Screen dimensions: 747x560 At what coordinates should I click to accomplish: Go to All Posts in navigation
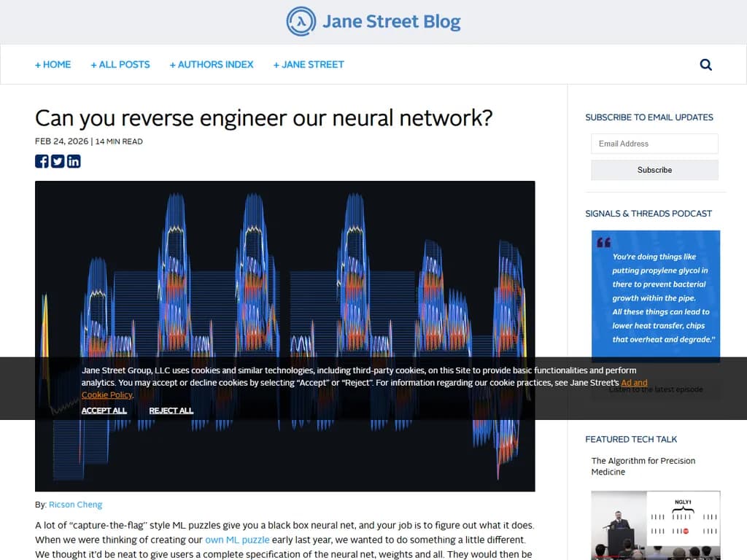[120, 64]
